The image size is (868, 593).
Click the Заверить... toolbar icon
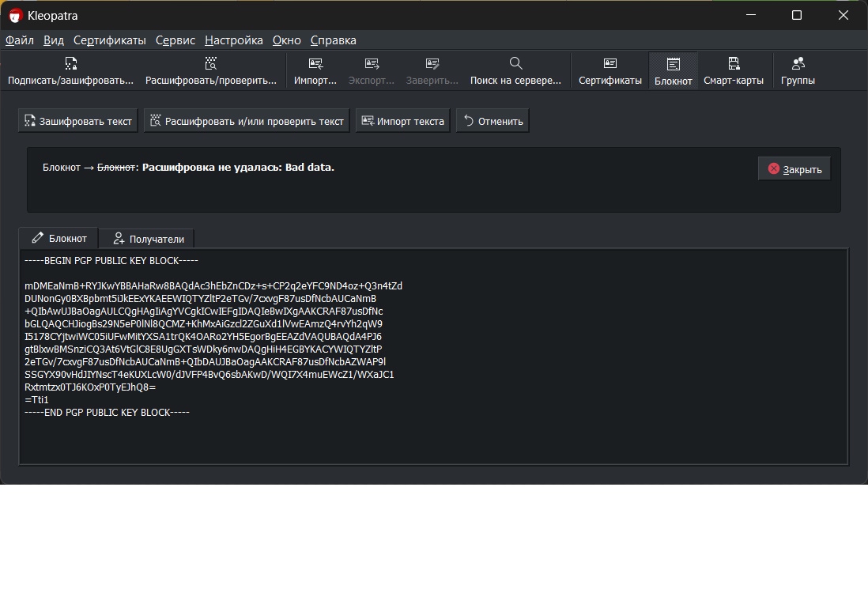pyautogui.click(x=432, y=63)
